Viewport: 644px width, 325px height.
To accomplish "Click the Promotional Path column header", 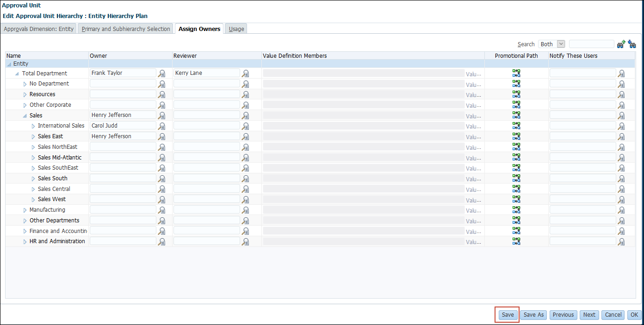I will [x=516, y=56].
